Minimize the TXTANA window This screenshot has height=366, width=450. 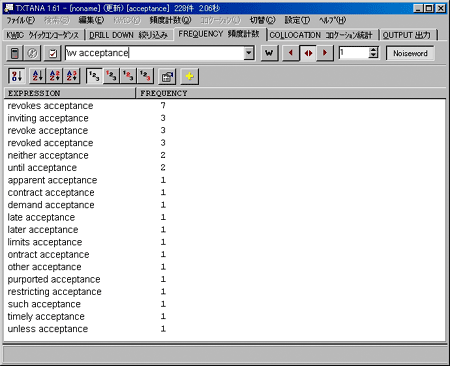click(x=419, y=8)
